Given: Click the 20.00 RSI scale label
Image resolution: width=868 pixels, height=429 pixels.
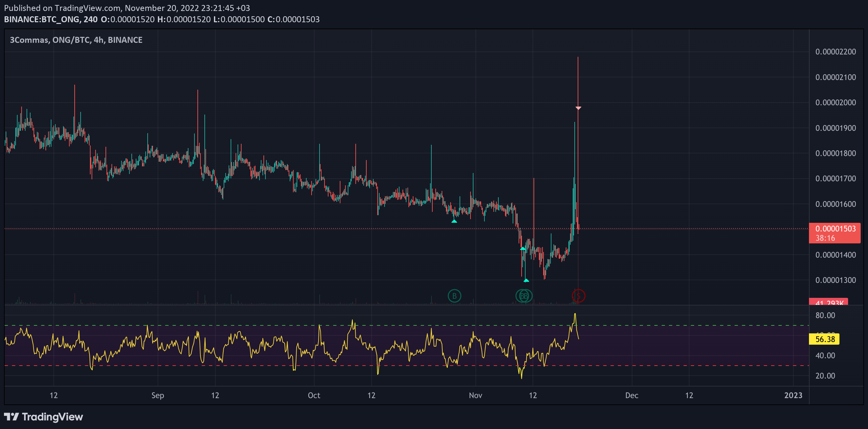Looking at the screenshot, I should click(825, 376).
